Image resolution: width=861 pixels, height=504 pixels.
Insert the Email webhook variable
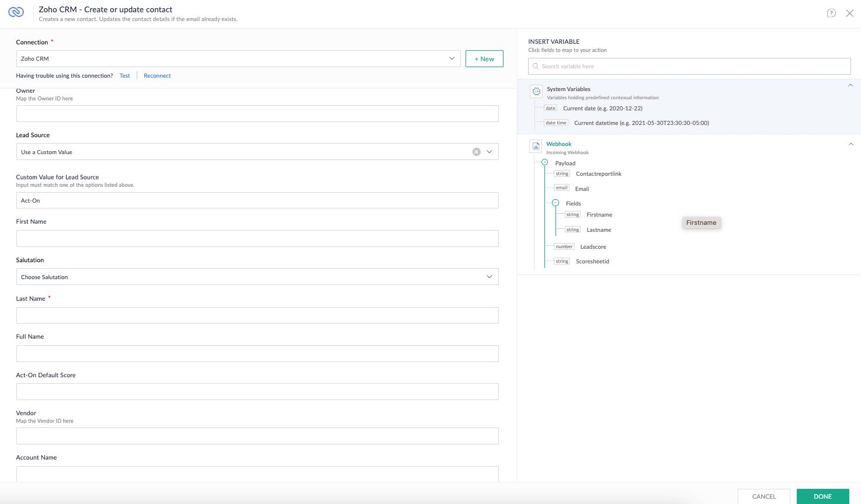click(582, 189)
